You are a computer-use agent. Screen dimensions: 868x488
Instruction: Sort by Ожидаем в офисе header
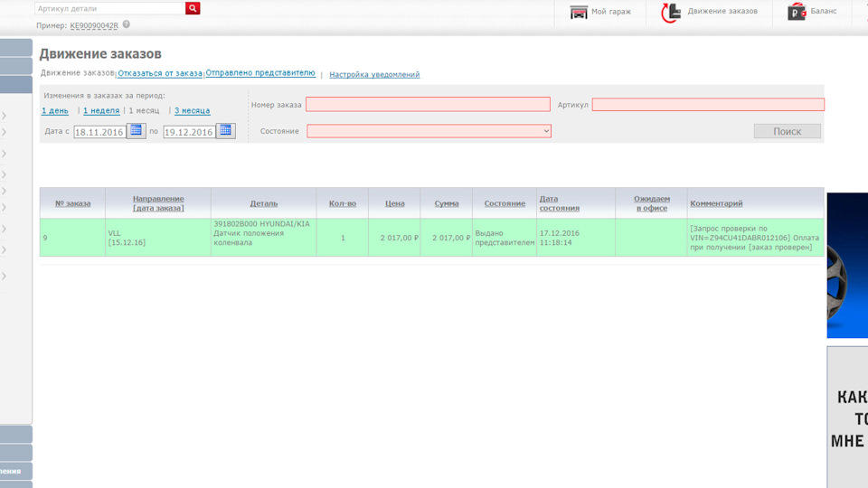(x=652, y=203)
